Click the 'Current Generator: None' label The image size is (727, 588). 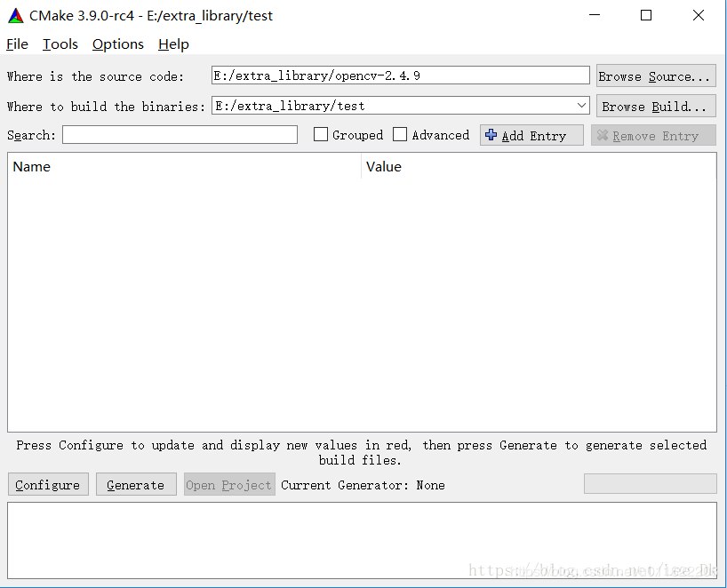click(363, 485)
